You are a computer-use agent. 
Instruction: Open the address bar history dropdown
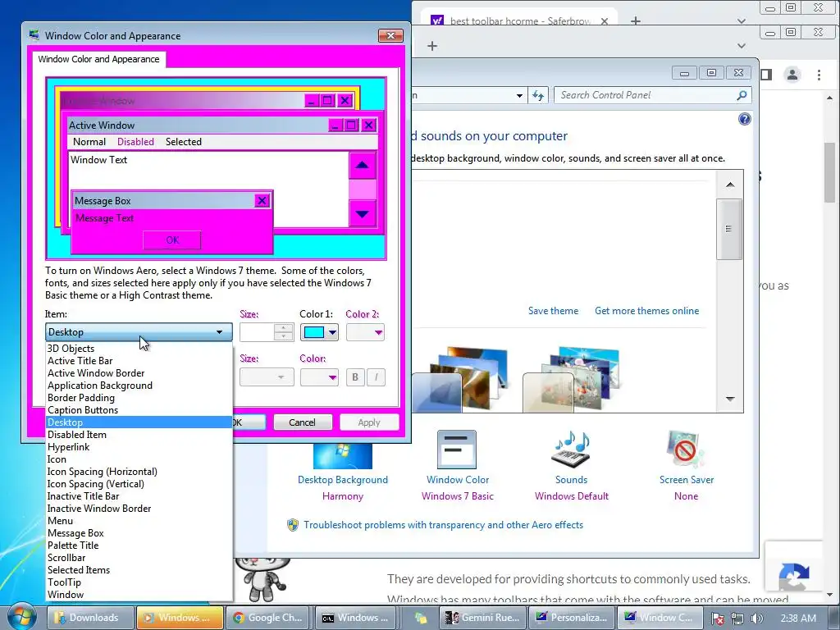click(519, 96)
